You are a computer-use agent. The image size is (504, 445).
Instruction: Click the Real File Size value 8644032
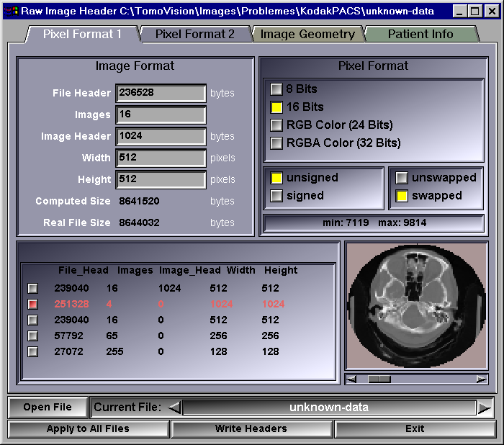coord(139,223)
